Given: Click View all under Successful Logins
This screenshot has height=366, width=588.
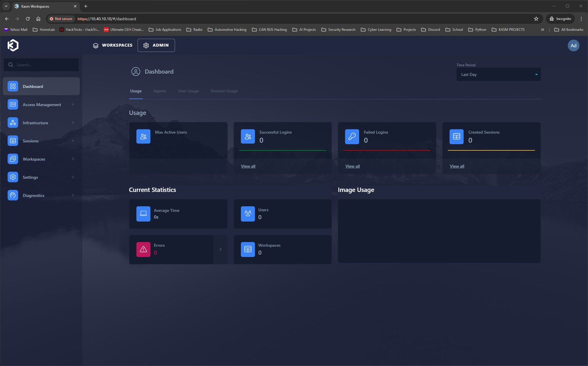Looking at the screenshot, I should [248, 166].
